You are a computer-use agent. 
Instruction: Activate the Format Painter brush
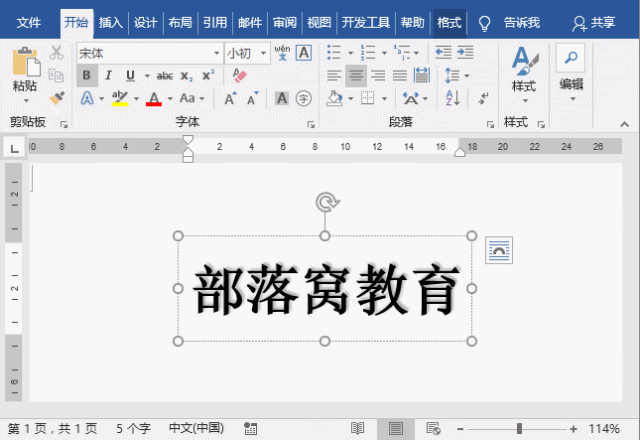point(57,98)
